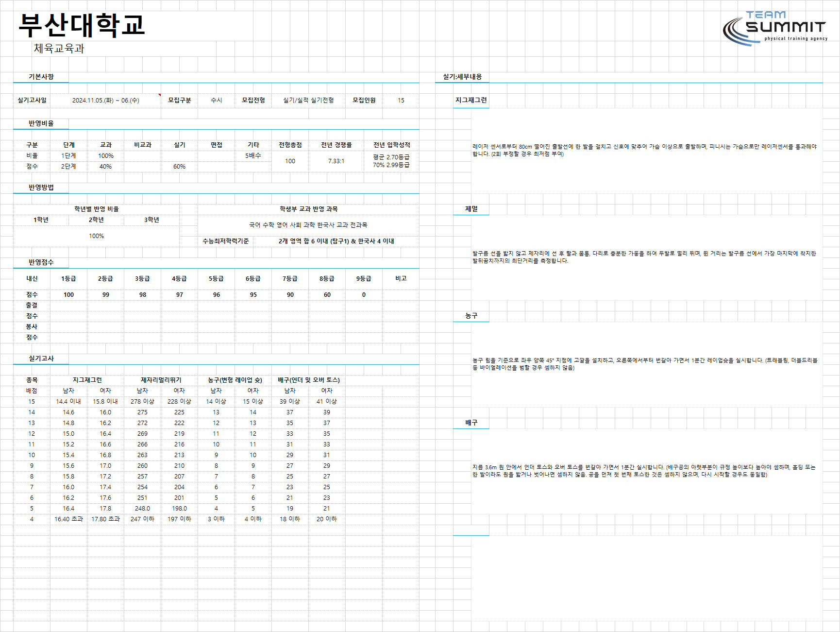Image resolution: width=840 pixels, height=632 pixels.
Task: Select the 레이저 센서로부터 80cm description text
Action: [x=645, y=150]
